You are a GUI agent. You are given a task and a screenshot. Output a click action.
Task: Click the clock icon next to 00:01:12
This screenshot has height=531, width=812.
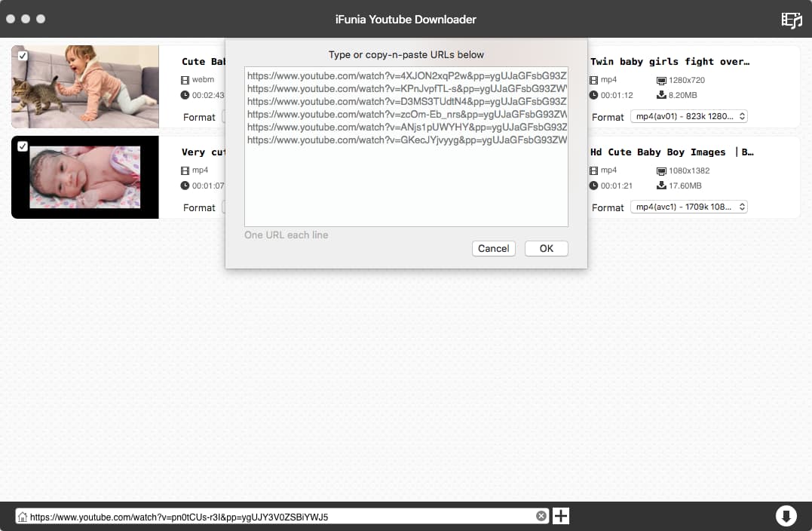click(593, 95)
